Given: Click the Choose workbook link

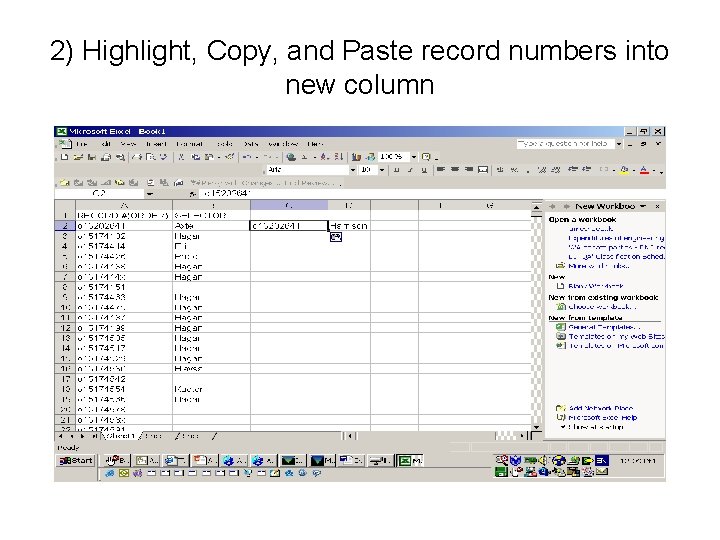Looking at the screenshot, I should [x=602, y=307].
